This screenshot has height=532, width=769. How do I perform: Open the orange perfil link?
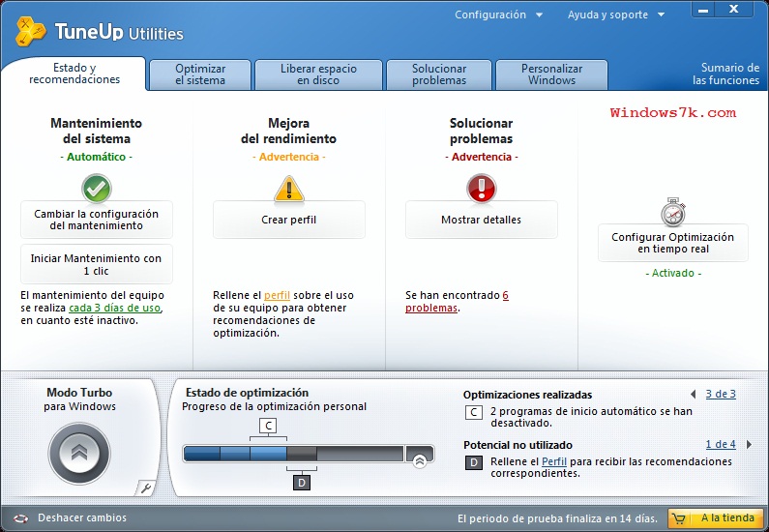(x=277, y=296)
